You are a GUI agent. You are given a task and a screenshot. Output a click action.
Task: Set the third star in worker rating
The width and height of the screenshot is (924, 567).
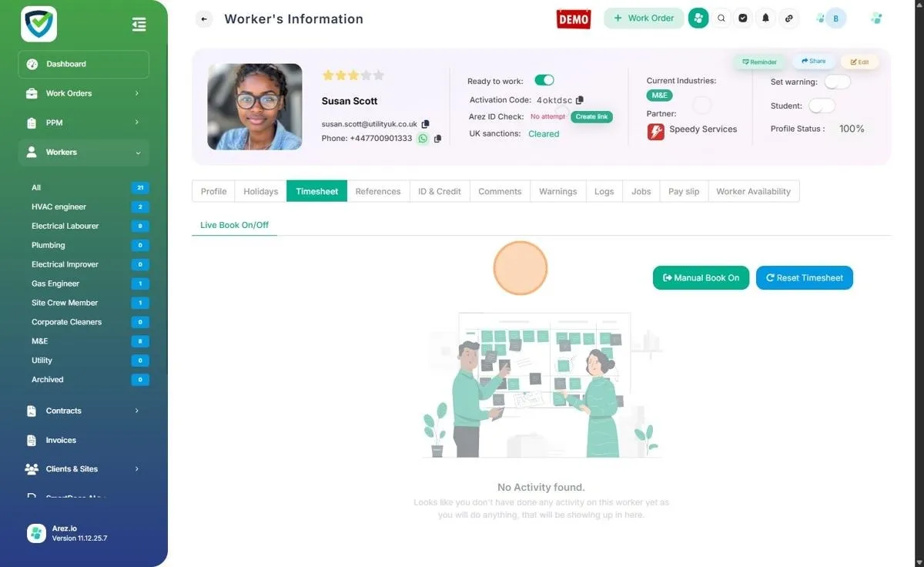[x=353, y=75]
